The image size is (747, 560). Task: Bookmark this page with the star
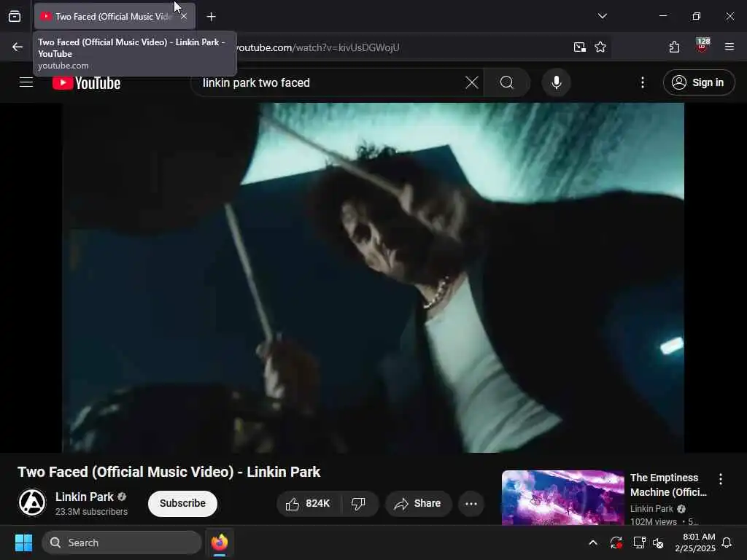coord(600,47)
